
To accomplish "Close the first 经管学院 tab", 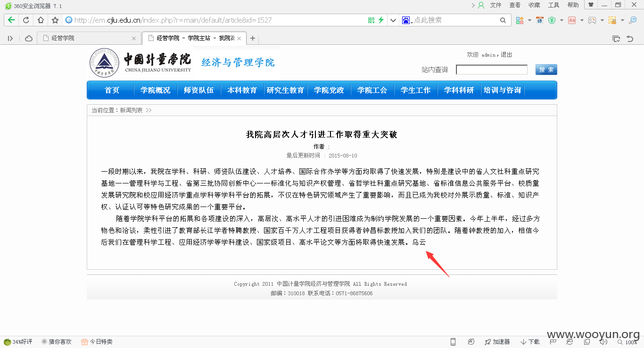I will tap(134, 38).
